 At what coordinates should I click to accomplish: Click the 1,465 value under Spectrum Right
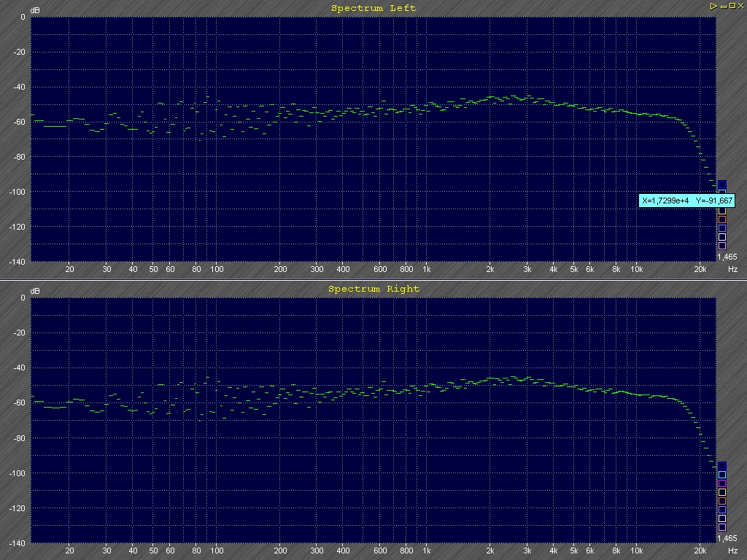pyautogui.click(x=727, y=538)
